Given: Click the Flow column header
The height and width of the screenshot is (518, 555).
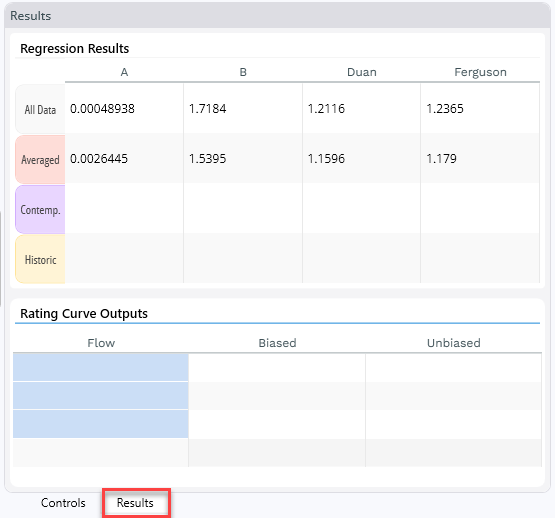Looking at the screenshot, I should 101,343.
